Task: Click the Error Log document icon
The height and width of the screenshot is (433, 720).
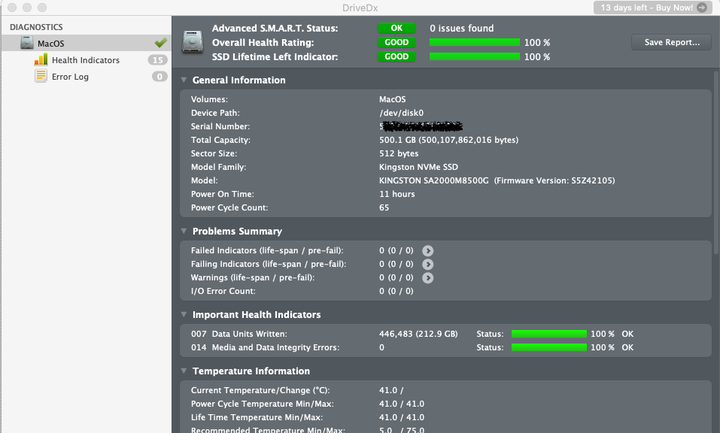Action: coord(41,76)
